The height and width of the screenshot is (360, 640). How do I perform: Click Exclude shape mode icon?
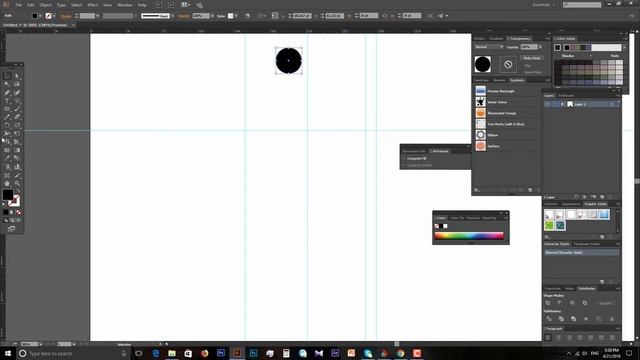tap(585, 303)
